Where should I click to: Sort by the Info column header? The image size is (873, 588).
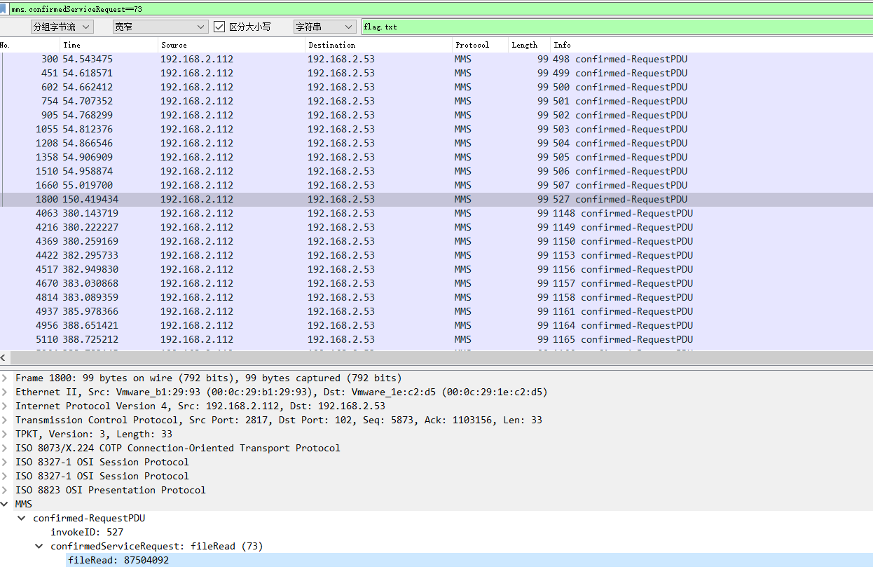coord(711,45)
